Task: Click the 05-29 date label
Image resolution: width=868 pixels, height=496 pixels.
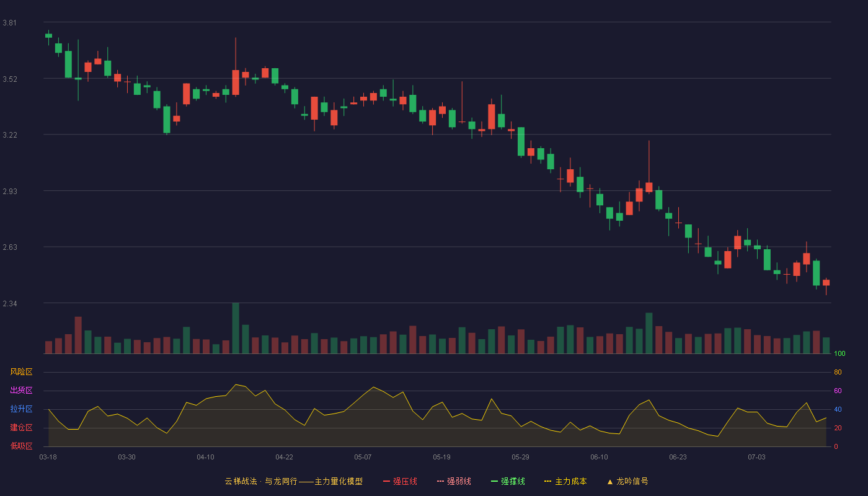Action: tap(520, 457)
